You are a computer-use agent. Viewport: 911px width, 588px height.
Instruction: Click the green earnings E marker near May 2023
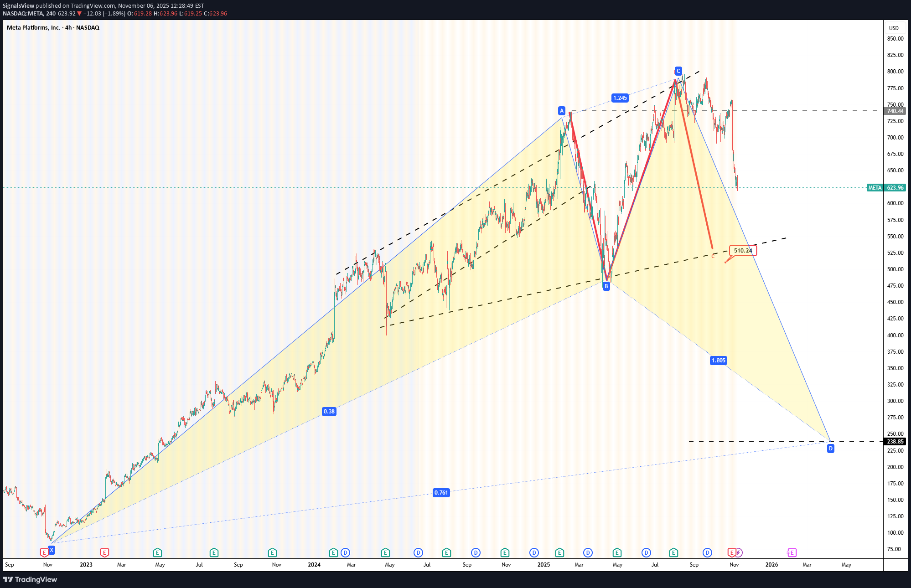click(x=157, y=552)
